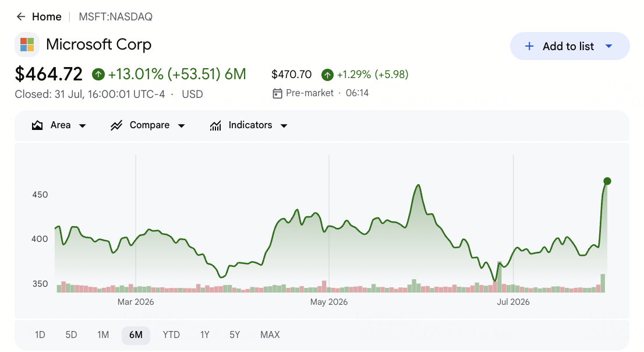Image resolution: width=644 pixels, height=352 pixels.
Task: Click the plus icon in Add to list
Action: click(529, 46)
